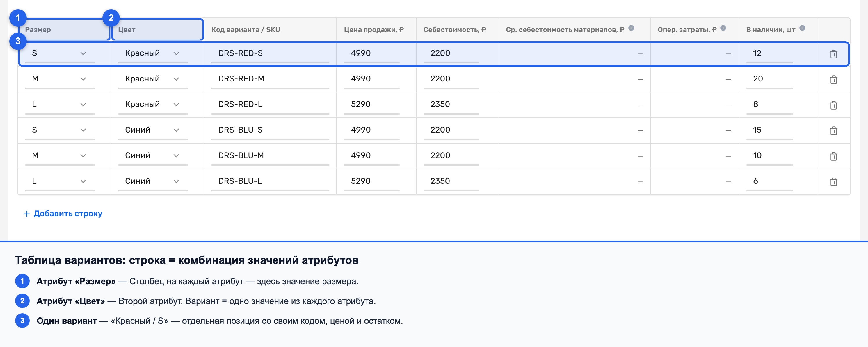Delete the DRS-BLU-S variant row

[833, 130]
